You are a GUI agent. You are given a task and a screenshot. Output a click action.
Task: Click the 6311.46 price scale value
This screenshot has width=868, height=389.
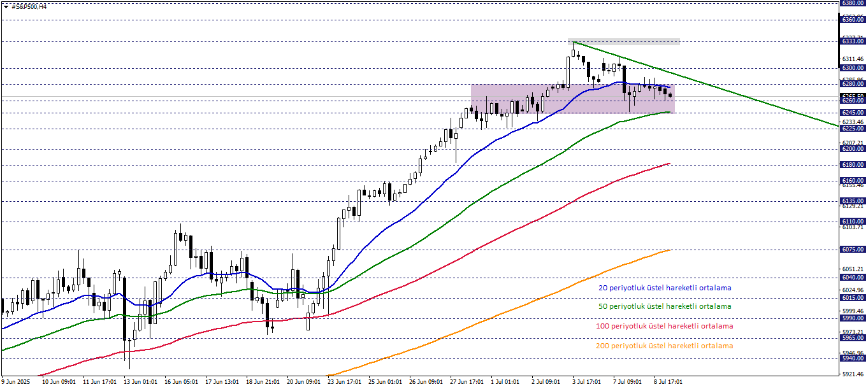[x=853, y=59]
